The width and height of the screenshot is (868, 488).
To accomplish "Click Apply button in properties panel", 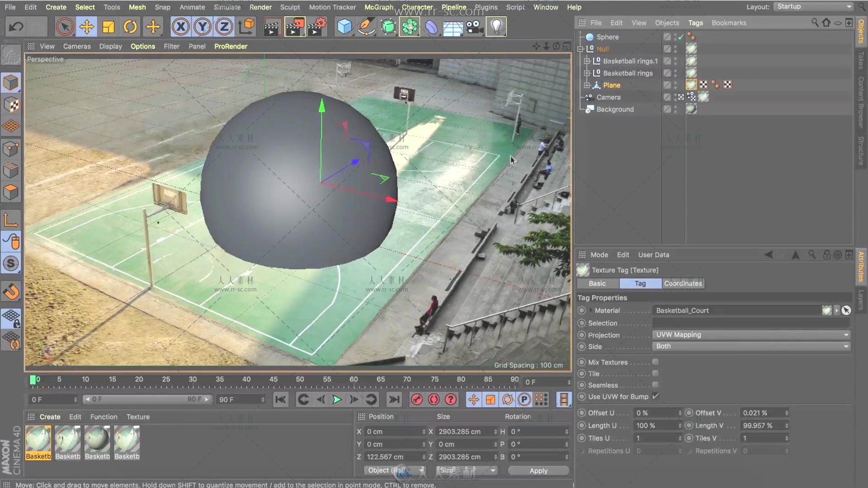I will (538, 470).
